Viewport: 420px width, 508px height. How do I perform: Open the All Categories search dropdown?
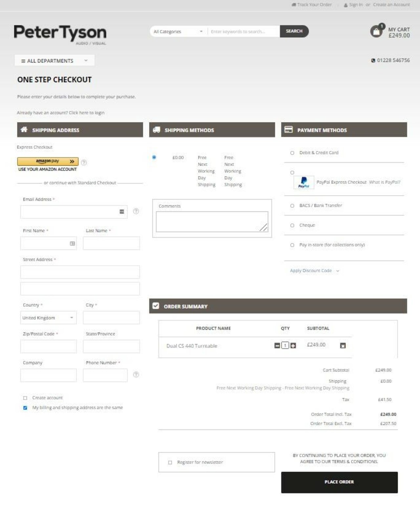point(178,32)
